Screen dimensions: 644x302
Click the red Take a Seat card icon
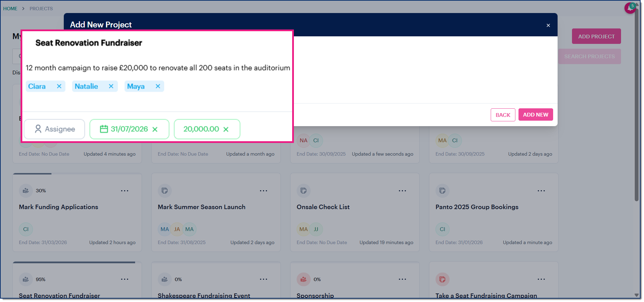tap(442, 279)
